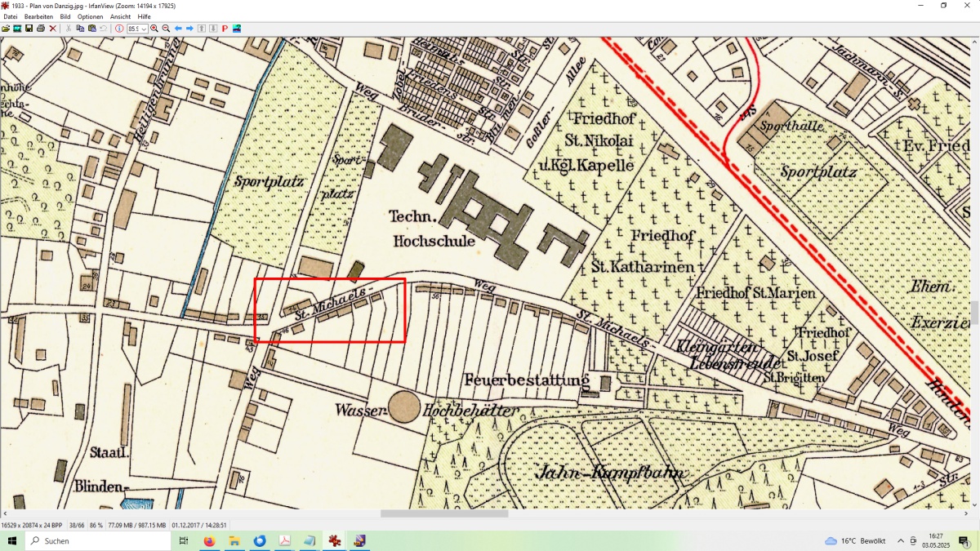Click the horizontal scrollbar thumb
Image resolution: width=980 pixels, height=551 pixels.
[444, 513]
